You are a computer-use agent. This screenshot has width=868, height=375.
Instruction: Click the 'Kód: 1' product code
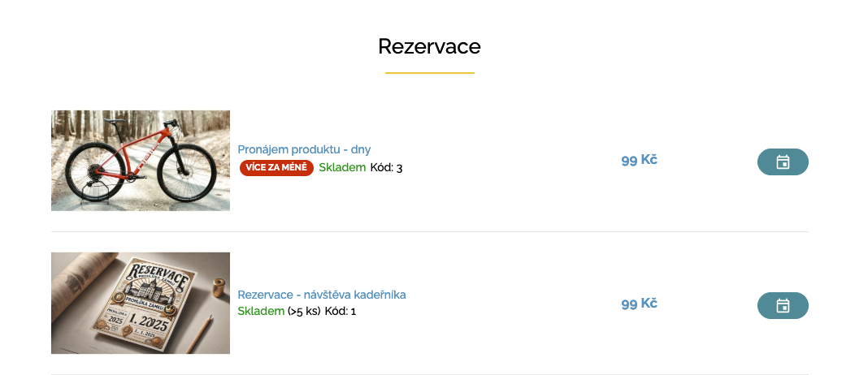tap(341, 311)
